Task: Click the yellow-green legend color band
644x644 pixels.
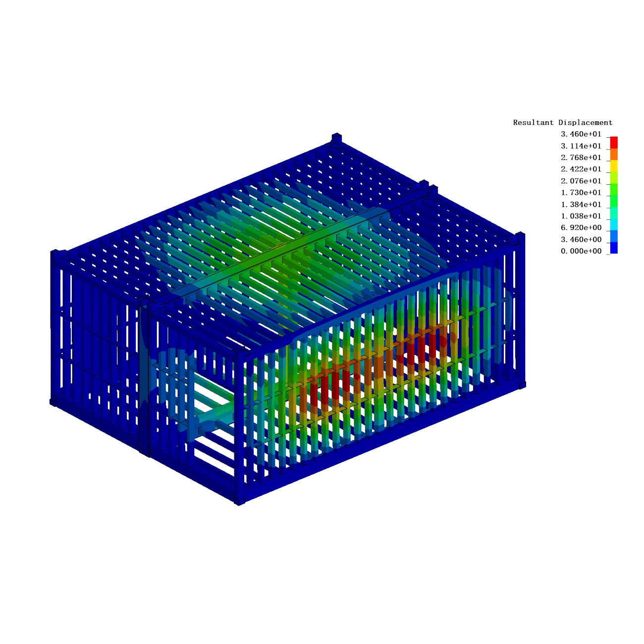Action: pos(614,177)
